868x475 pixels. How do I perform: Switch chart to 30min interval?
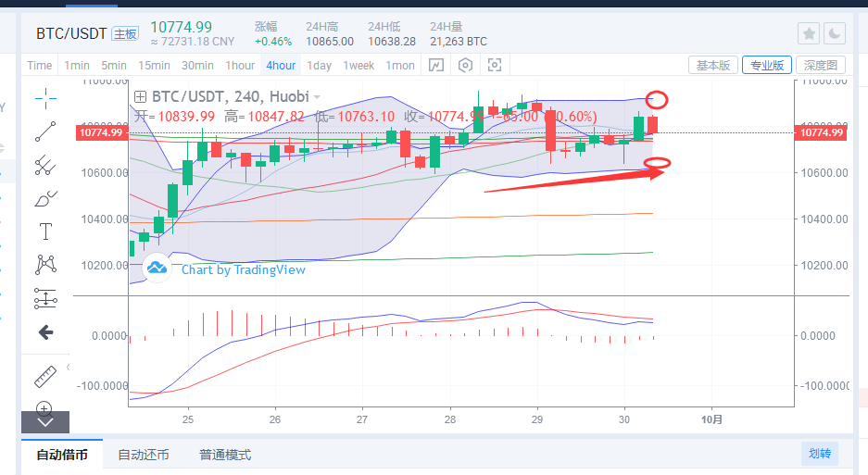coord(197,66)
